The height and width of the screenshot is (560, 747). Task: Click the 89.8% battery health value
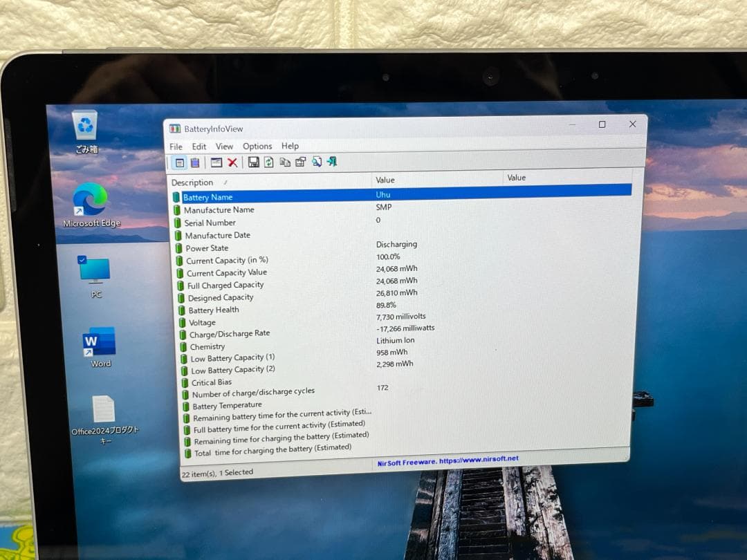(x=387, y=306)
